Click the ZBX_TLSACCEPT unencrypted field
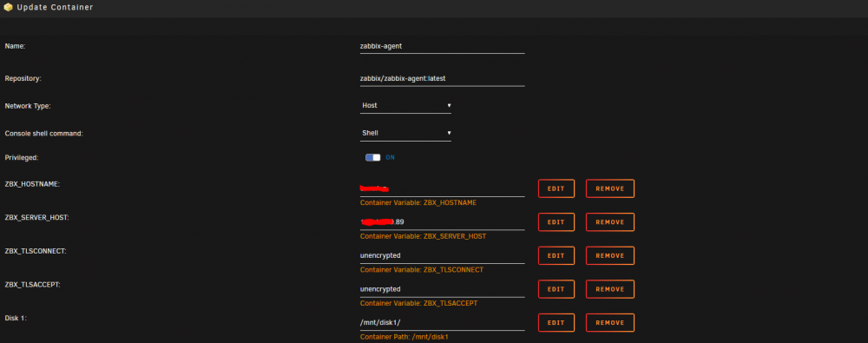Screen dimensions: 868x343 click(442, 289)
